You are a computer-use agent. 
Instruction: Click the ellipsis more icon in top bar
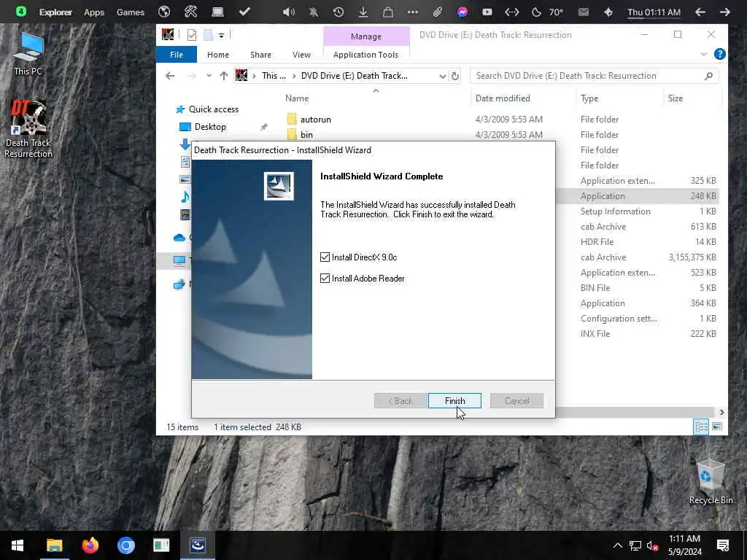pyautogui.click(x=413, y=12)
